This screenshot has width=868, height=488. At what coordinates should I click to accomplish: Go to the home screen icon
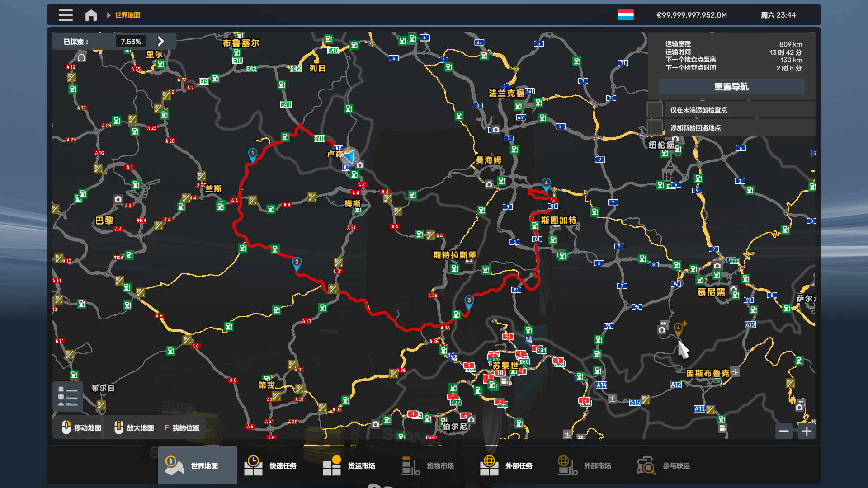(91, 15)
